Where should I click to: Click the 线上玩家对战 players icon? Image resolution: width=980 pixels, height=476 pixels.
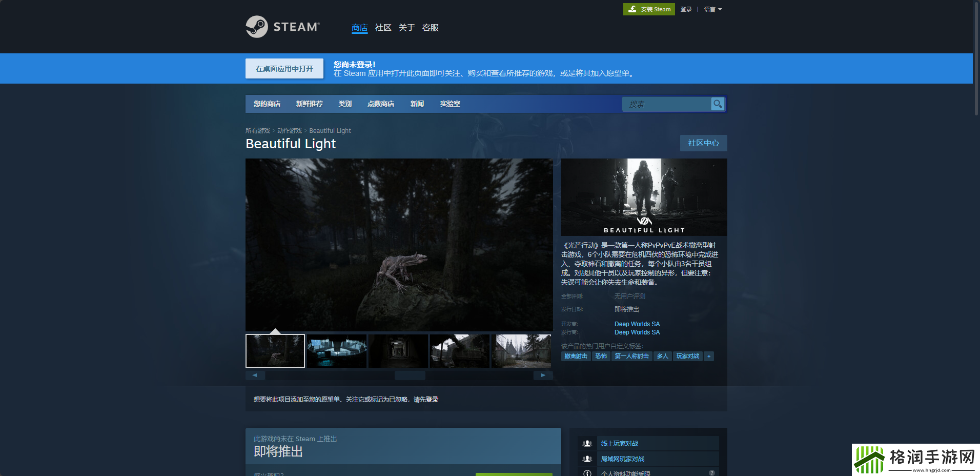tap(587, 444)
